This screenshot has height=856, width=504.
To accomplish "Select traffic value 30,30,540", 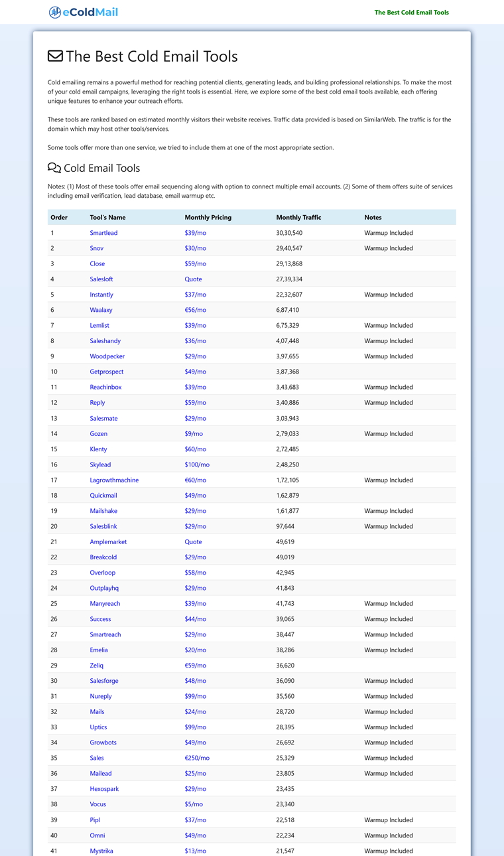I will pyautogui.click(x=290, y=233).
